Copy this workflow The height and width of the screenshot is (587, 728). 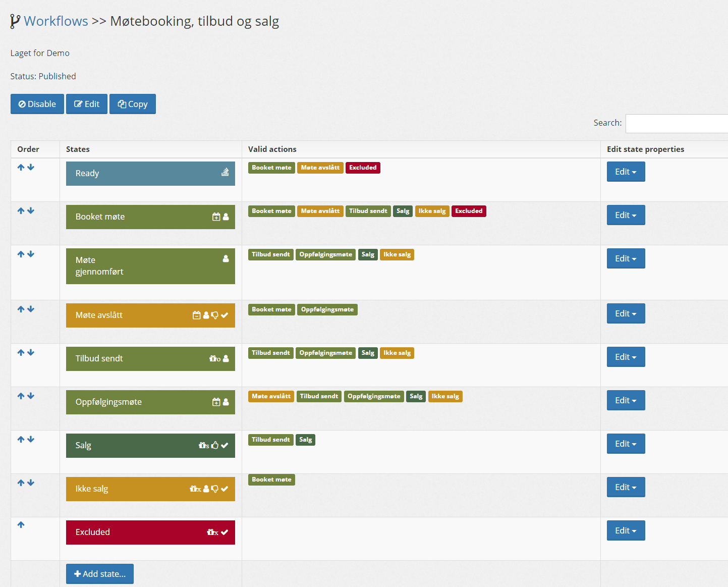pyautogui.click(x=133, y=104)
